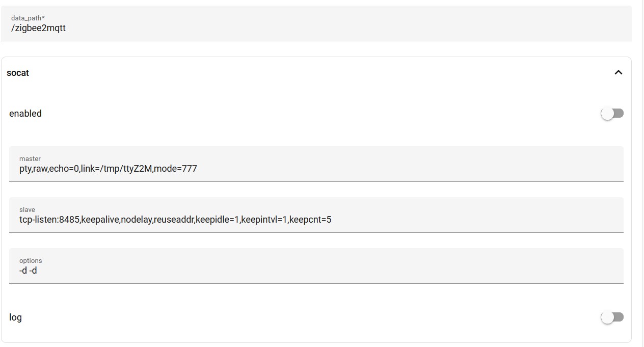Click the knob of the log switch
The width and height of the screenshot is (644, 347).
pyautogui.click(x=607, y=317)
